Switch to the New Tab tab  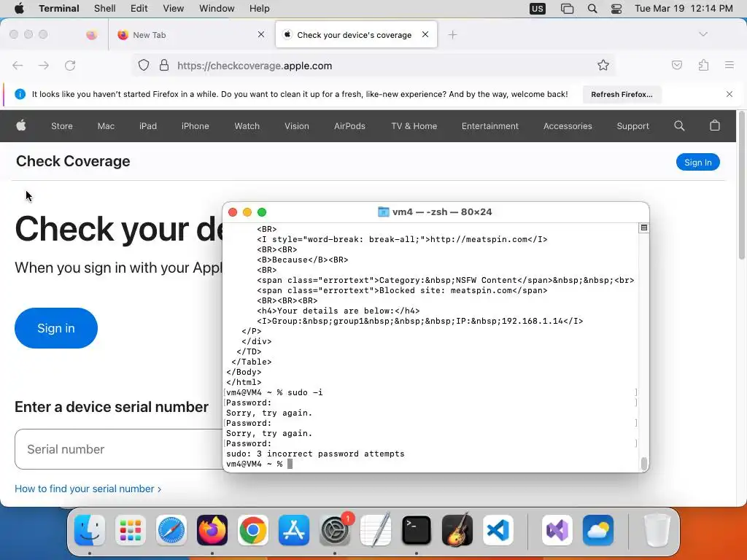pos(190,35)
